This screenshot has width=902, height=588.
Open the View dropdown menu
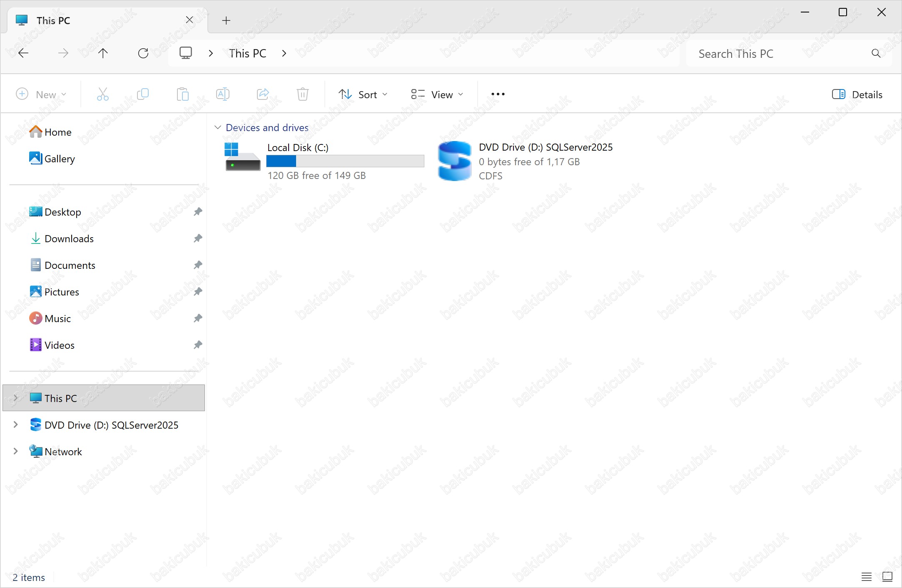[x=437, y=94]
